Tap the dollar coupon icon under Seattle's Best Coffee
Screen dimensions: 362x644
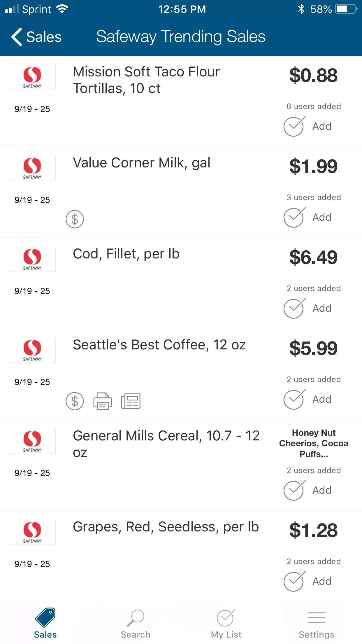tap(75, 401)
